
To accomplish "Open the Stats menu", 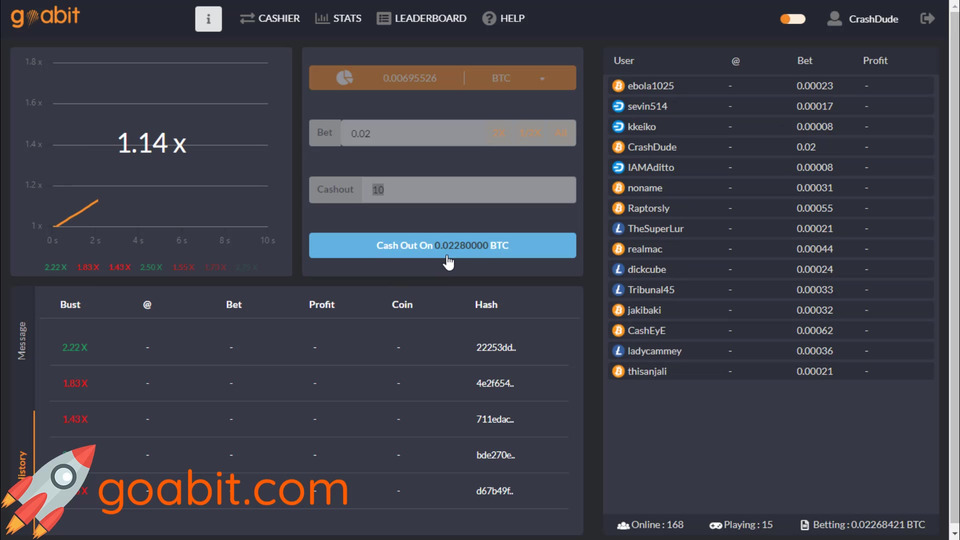I will click(x=338, y=18).
